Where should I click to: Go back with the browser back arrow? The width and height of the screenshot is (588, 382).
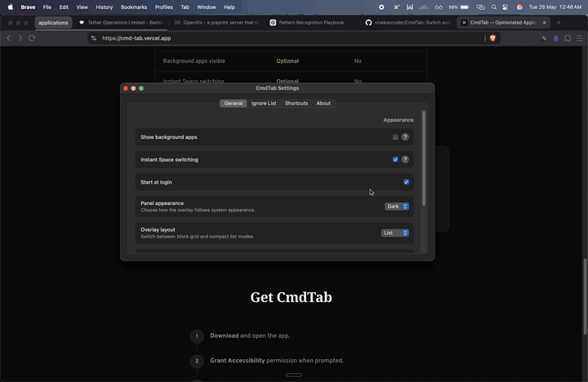click(x=9, y=38)
